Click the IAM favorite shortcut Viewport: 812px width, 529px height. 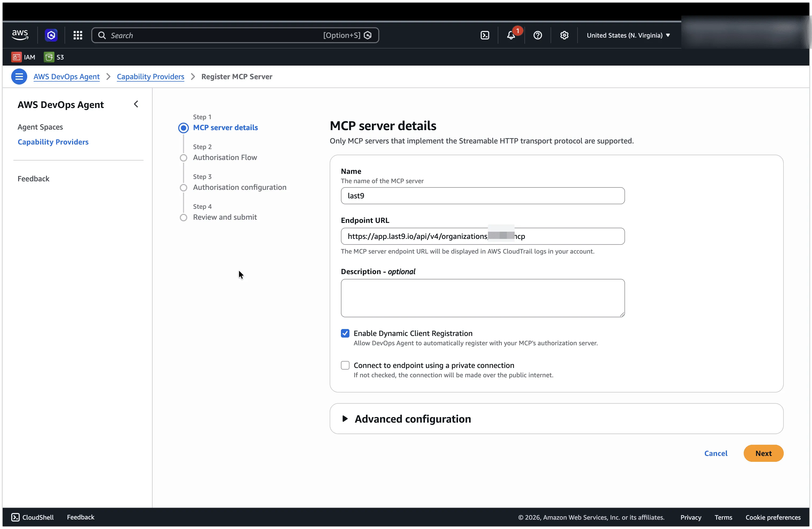[23, 57]
